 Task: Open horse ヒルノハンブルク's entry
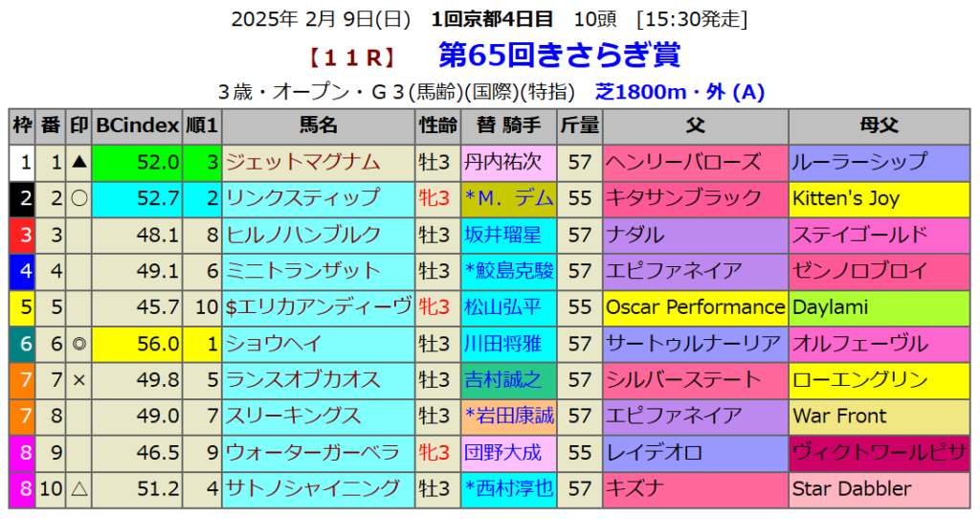tap(302, 235)
